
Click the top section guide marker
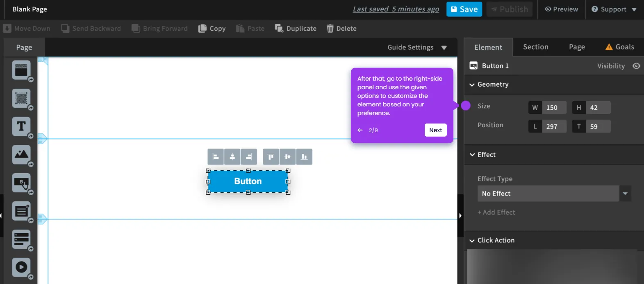coord(42,60)
